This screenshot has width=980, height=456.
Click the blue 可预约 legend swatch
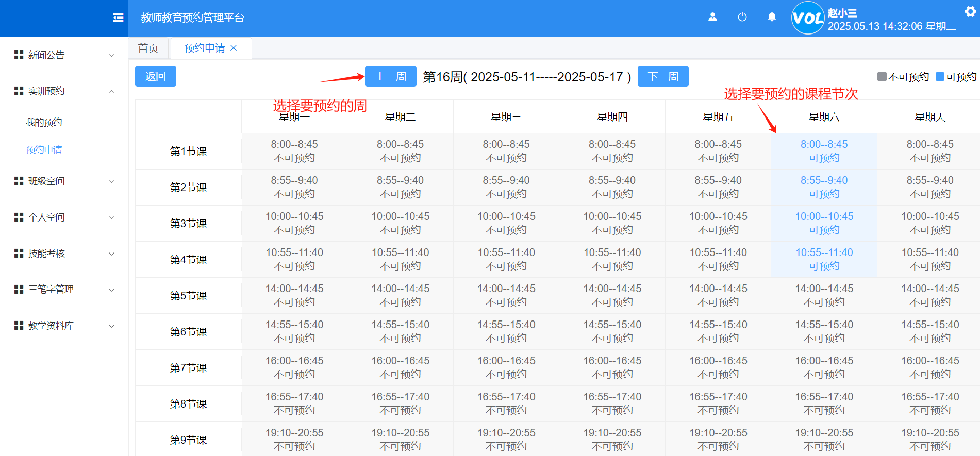939,77
